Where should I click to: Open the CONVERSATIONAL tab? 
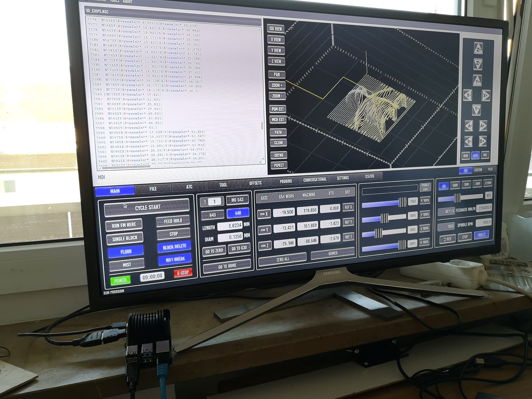click(x=315, y=179)
